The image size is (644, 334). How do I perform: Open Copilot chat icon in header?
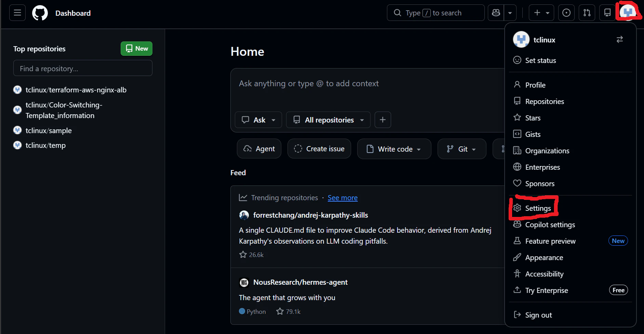pos(496,13)
